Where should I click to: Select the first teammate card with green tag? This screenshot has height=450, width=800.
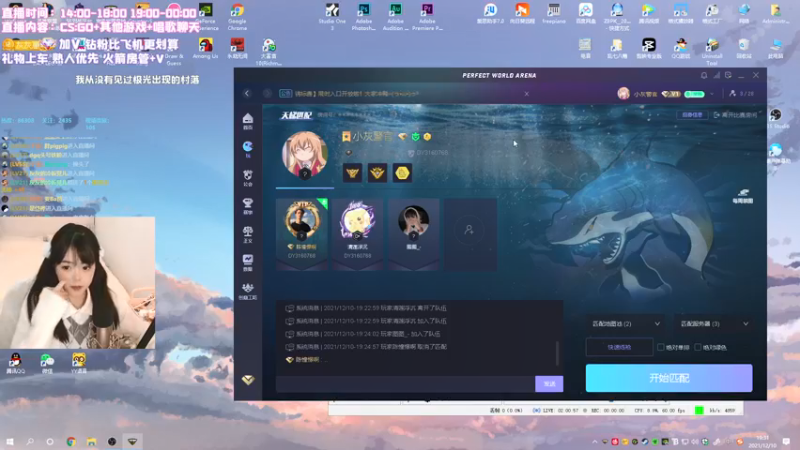click(x=302, y=234)
